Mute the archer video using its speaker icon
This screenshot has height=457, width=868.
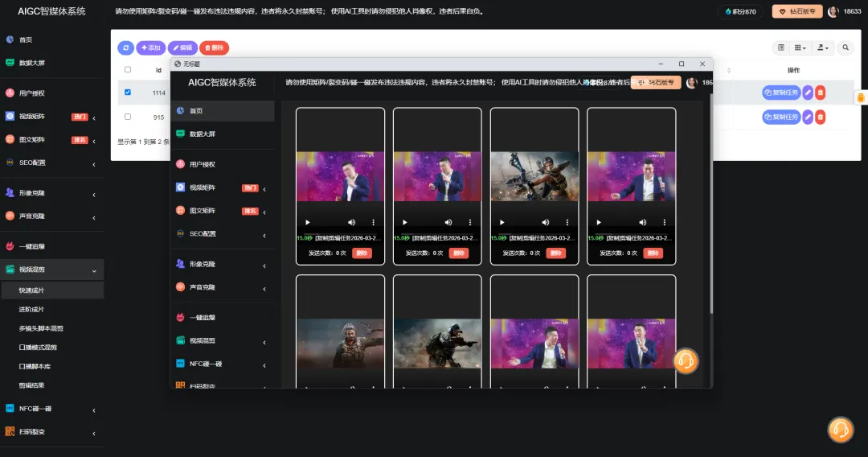tap(545, 222)
